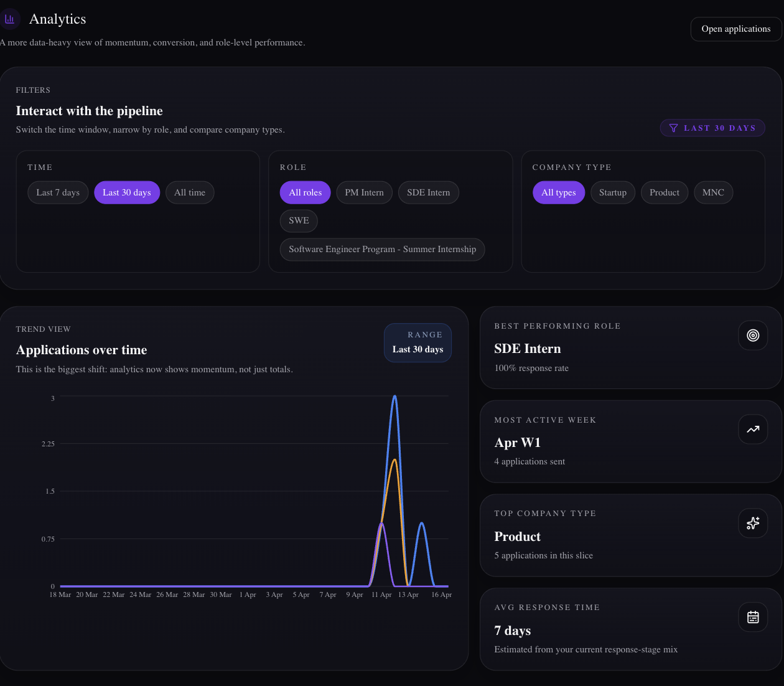784x686 pixels.
Task: Click the 4 applications sent text
Action: pyautogui.click(x=530, y=461)
